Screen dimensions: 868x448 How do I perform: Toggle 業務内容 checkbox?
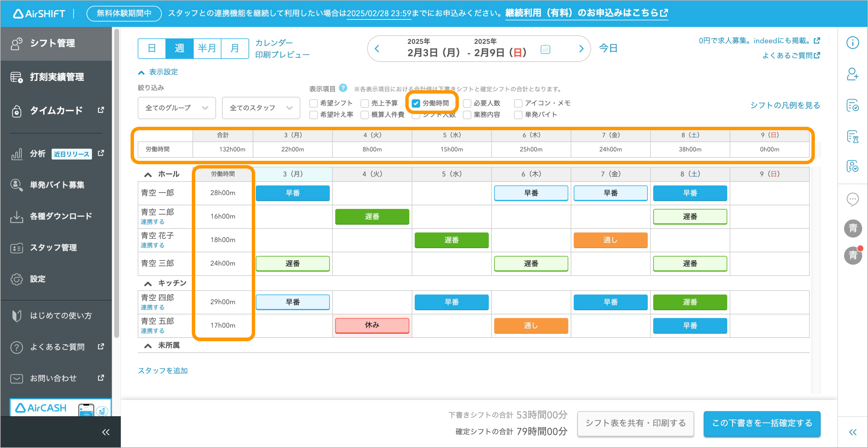click(x=467, y=115)
